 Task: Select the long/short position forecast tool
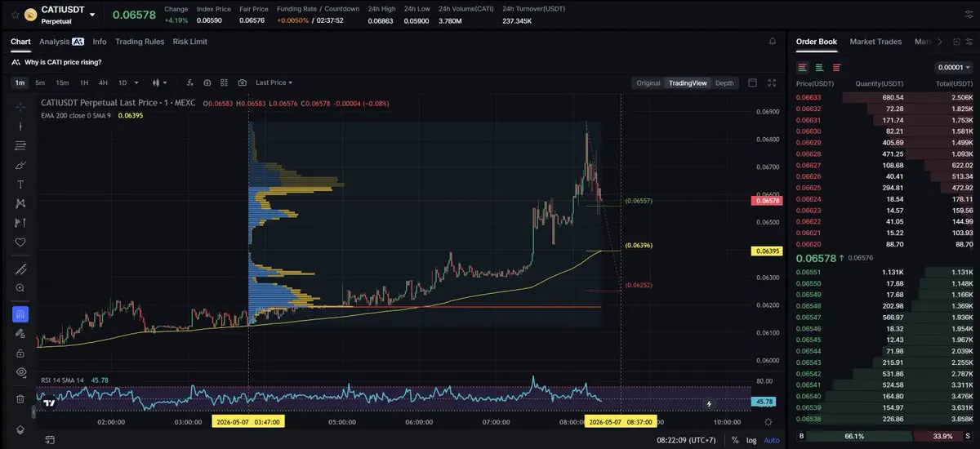[x=20, y=223]
